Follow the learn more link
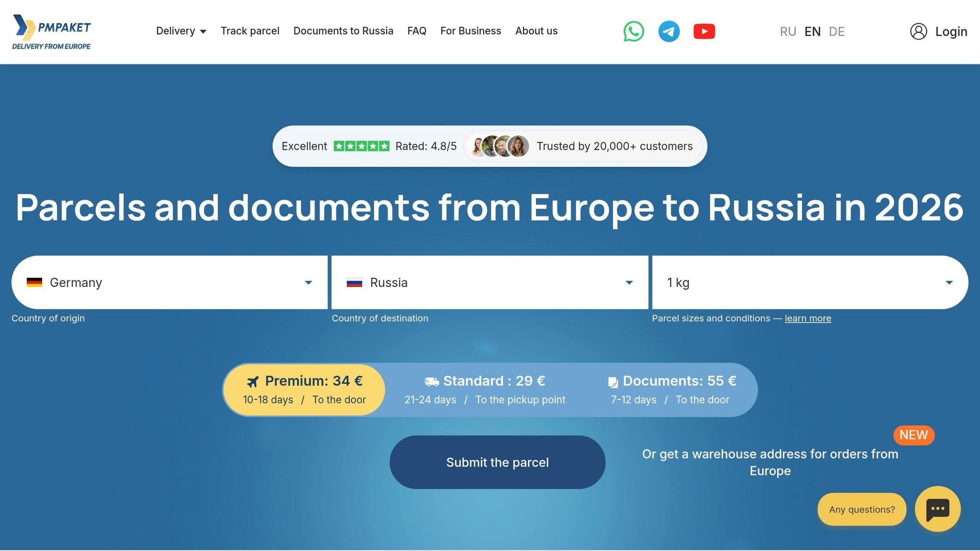The width and height of the screenshot is (980, 551). [808, 319]
